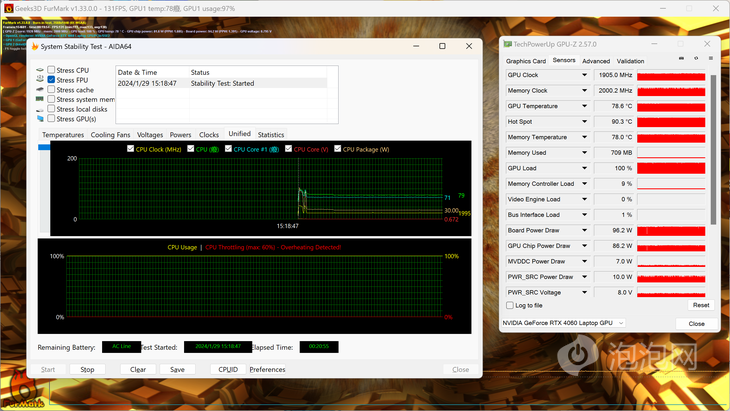Image resolution: width=730 pixels, height=411 pixels.
Task: Click the GPU Load red history graph
Action: click(x=671, y=168)
